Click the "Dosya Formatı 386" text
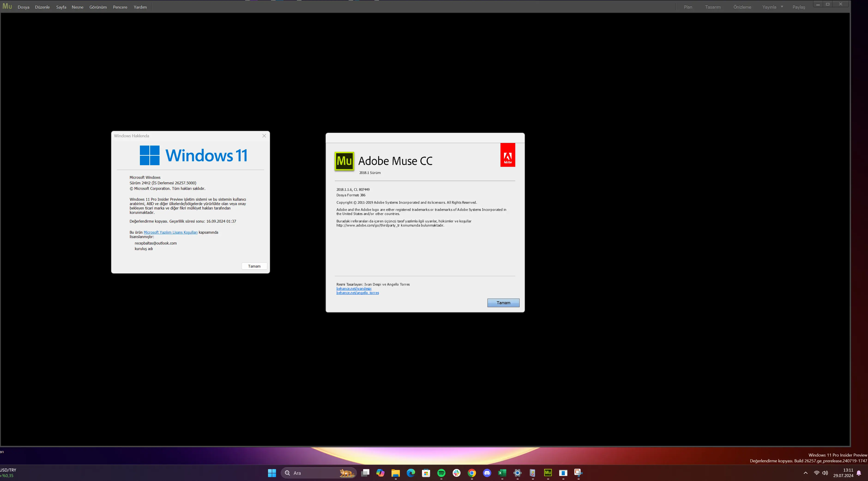868x481 pixels. click(351, 195)
